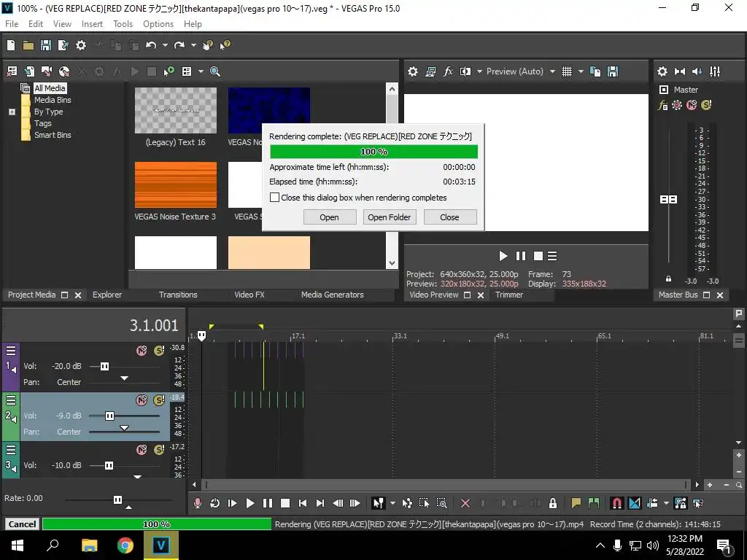The image size is (747, 560).
Task: Open the Tools menu
Action: (123, 24)
